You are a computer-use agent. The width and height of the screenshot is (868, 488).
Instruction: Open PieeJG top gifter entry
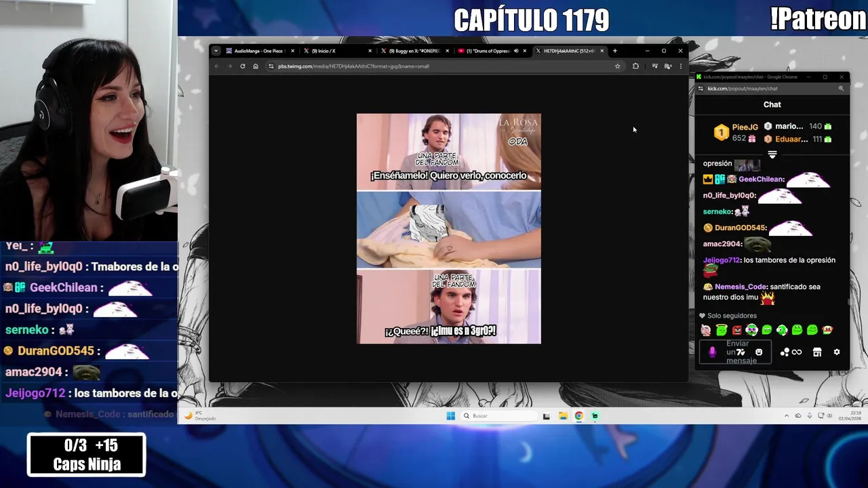pos(736,132)
